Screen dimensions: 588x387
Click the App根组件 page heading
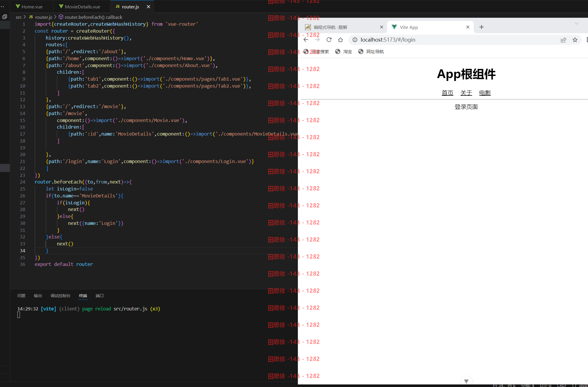(466, 74)
